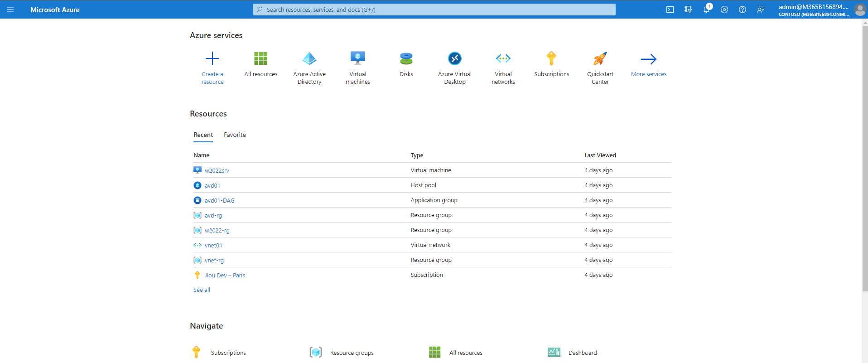Switch to the Favorite tab
The width and height of the screenshot is (868, 363).
point(235,135)
